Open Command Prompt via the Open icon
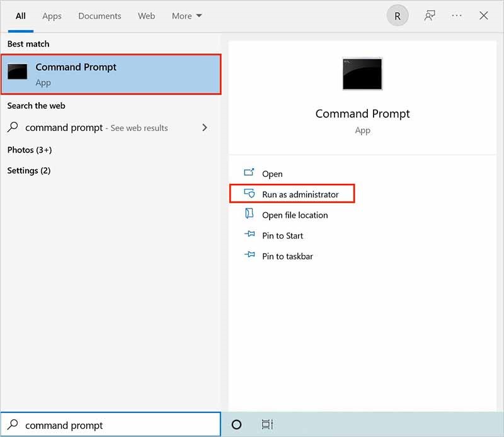The image size is (504, 437). pyautogui.click(x=273, y=174)
